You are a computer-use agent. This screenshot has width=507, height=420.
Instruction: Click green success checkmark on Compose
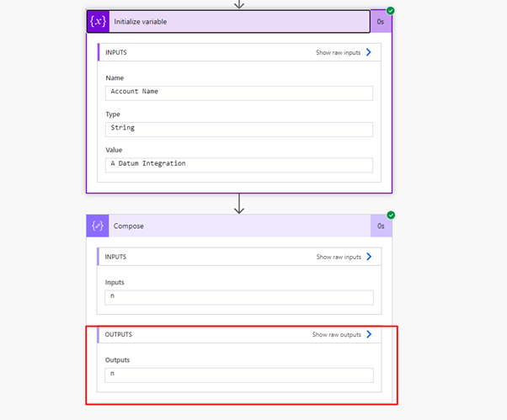pyautogui.click(x=391, y=215)
